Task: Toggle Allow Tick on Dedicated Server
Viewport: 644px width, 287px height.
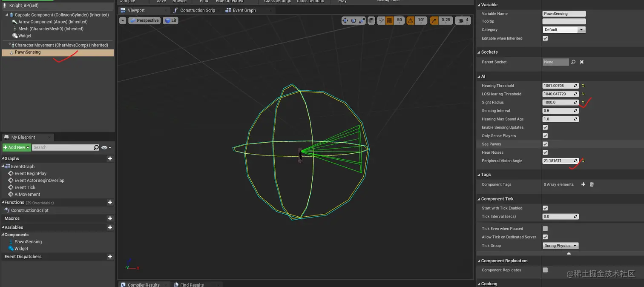Action: click(545, 237)
